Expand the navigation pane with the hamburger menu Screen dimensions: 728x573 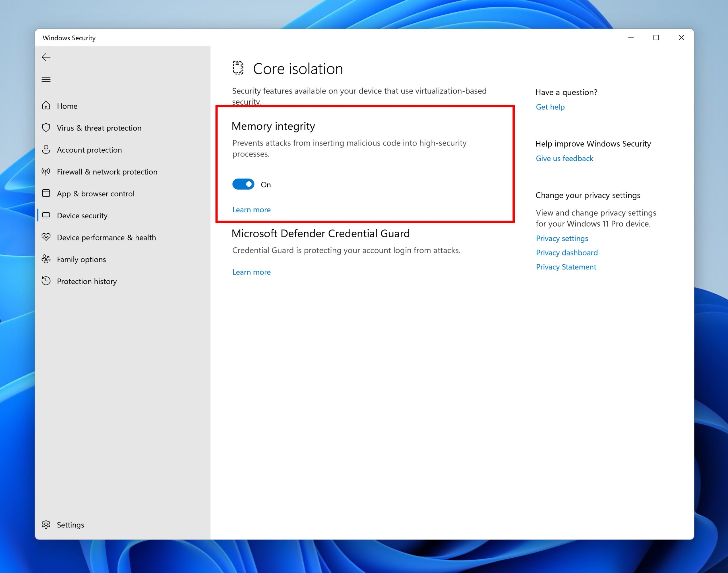click(x=46, y=79)
